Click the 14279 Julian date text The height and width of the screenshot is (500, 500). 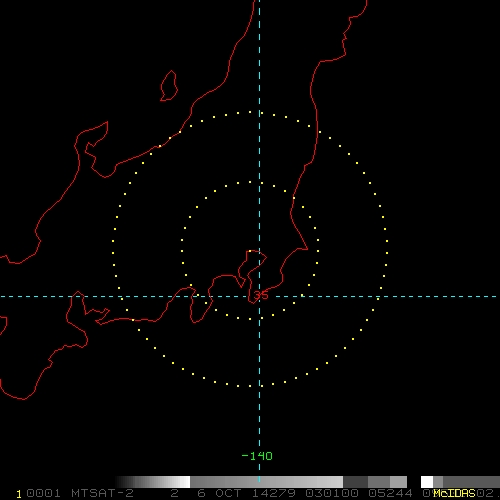point(273,493)
